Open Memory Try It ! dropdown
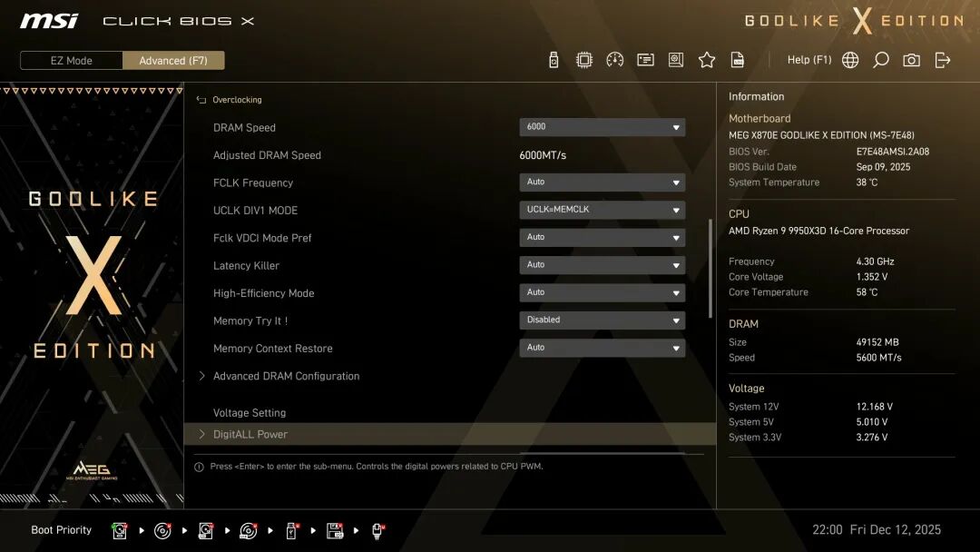This screenshot has width=980, height=552. tap(602, 320)
